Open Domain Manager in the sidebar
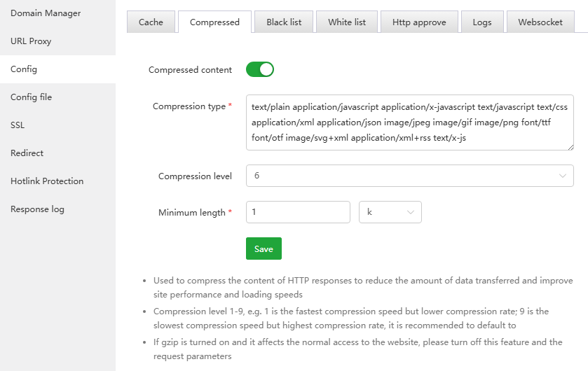 tap(46, 13)
